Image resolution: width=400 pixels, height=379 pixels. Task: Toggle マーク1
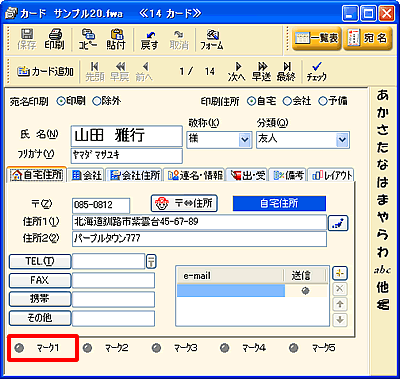[x=20, y=348]
